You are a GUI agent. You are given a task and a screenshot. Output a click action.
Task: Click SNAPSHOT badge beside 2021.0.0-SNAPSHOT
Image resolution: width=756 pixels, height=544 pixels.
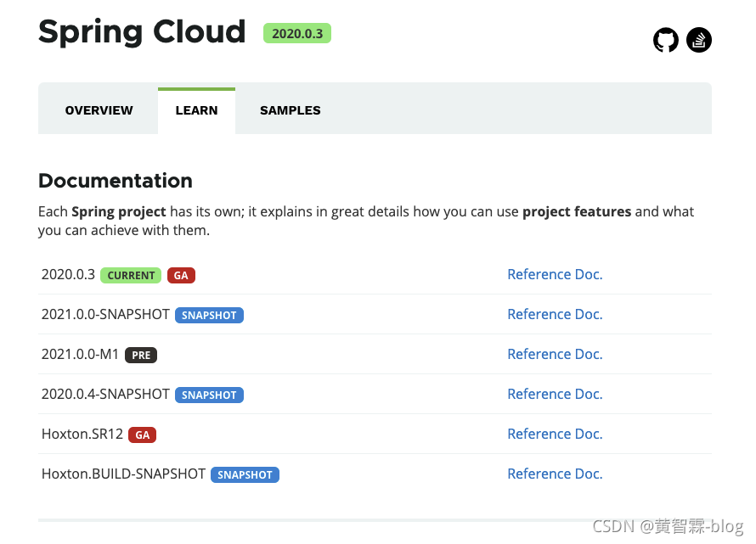[x=209, y=315]
